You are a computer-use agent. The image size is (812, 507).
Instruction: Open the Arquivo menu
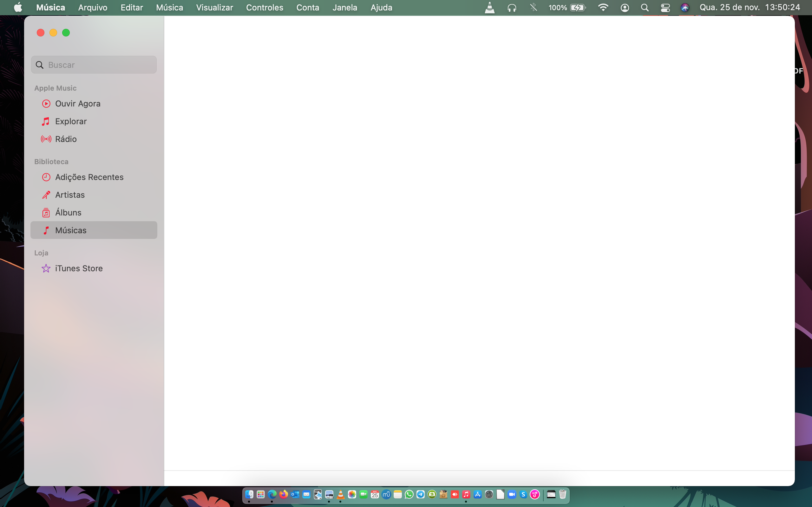coord(93,7)
